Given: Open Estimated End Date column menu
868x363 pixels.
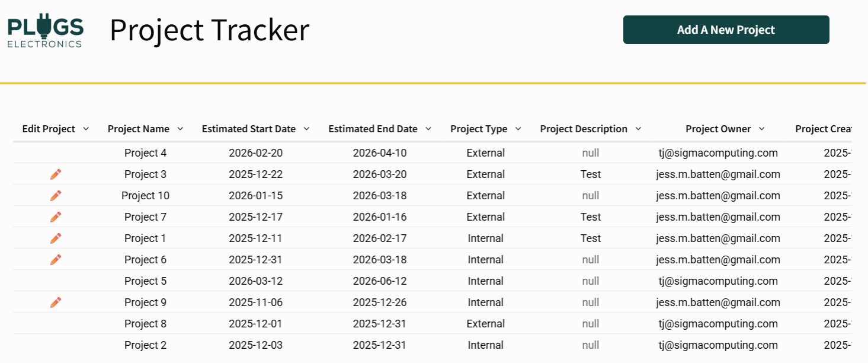Looking at the screenshot, I should [428, 129].
